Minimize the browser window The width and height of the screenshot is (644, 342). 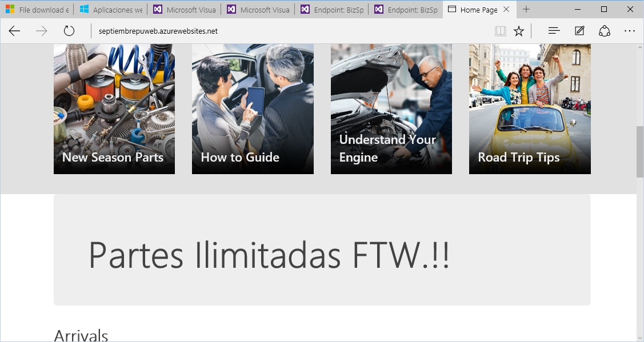coord(578,9)
